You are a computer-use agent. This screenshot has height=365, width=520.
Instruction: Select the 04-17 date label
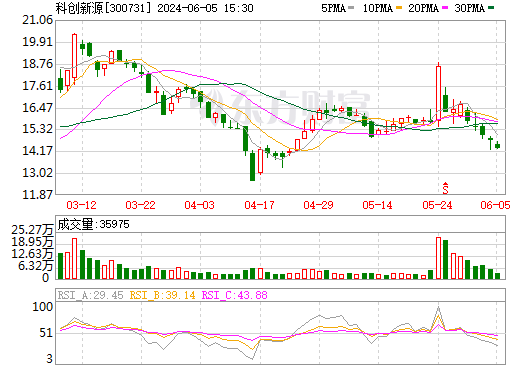(259, 205)
